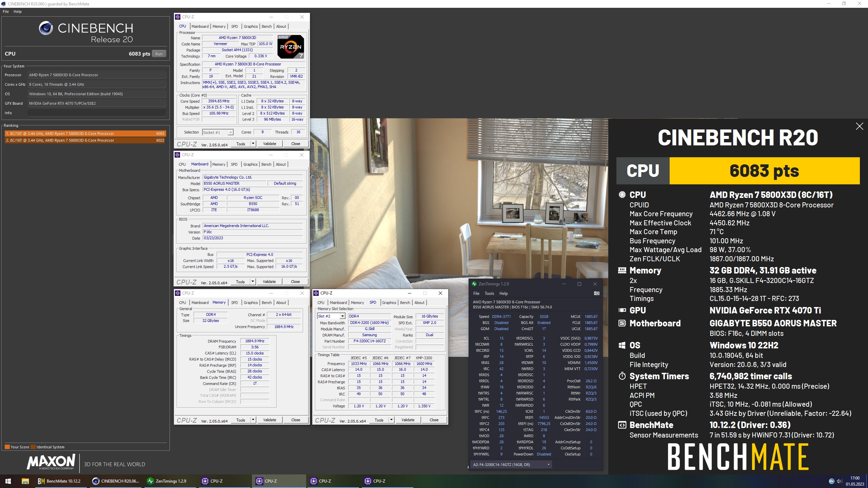Screen dimensions: 868x488
Task: Click Validate in CPU-Z SPD window
Action: pyautogui.click(x=408, y=420)
